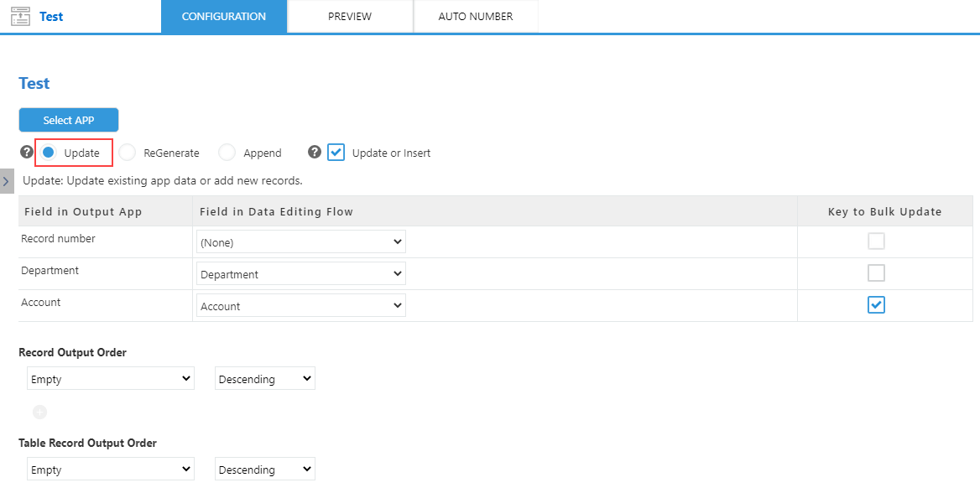Viewport: 980px width, 493px height.
Task: Switch to the PREVIEW tab
Action: point(350,16)
